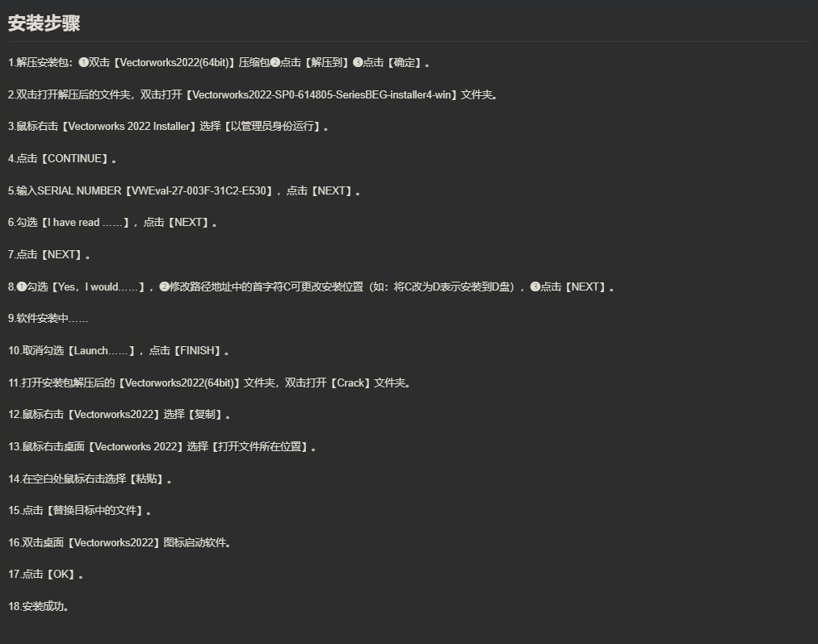This screenshot has height=644, width=818.
Task: Click circled number 1 in step 1
Action: (83, 63)
